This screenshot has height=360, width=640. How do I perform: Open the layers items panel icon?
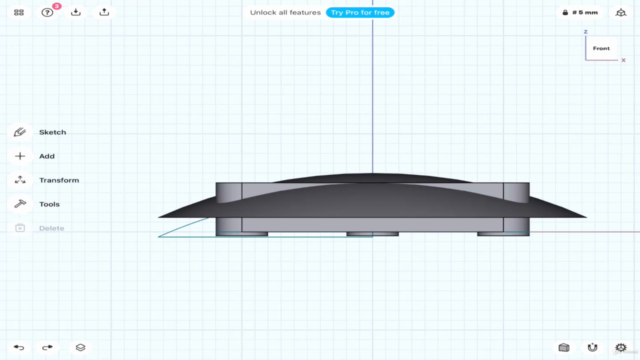(80, 347)
